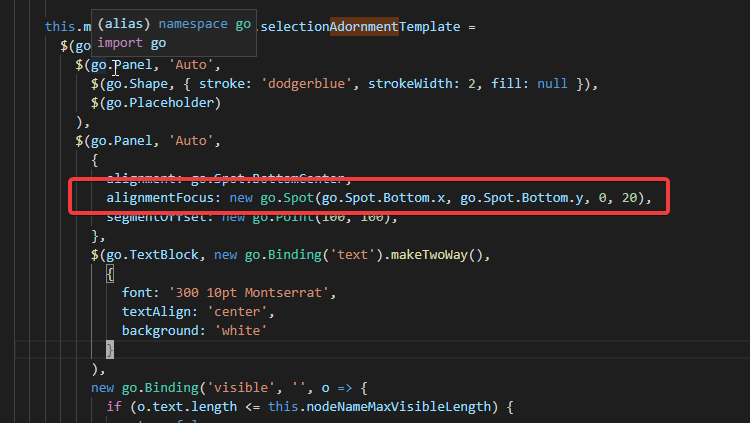Click 'textAlign' property name
The width and height of the screenshot is (750, 423).
[156, 312]
